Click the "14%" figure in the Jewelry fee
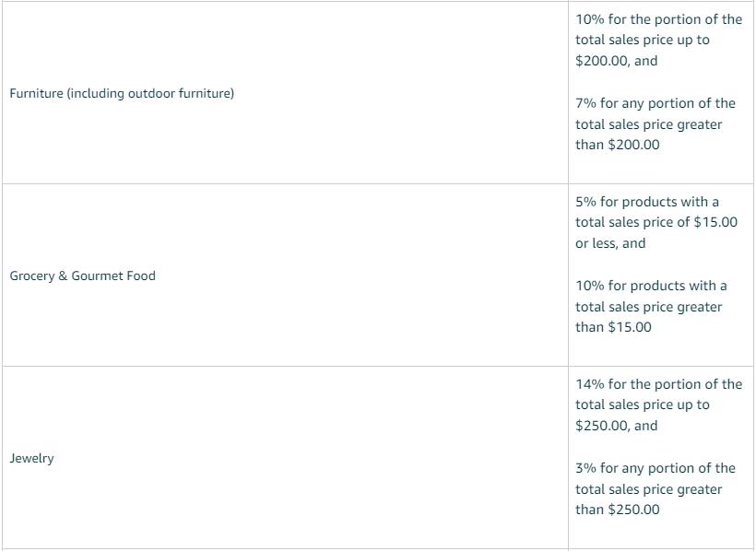Viewport: 756px width, 551px height. click(x=590, y=384)
